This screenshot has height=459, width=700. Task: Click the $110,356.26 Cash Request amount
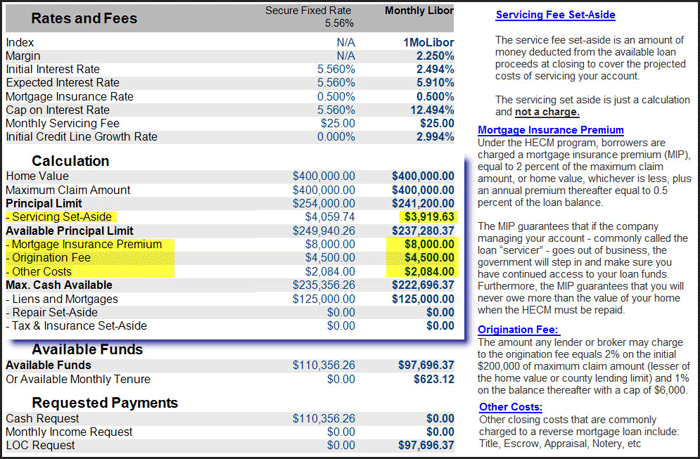tap(324, 418)
